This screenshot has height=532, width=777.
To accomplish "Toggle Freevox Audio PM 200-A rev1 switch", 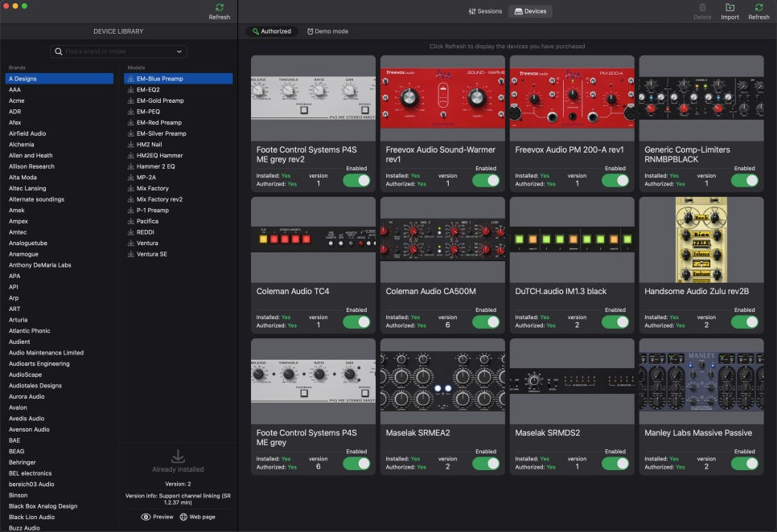I will tap(615, 181).
